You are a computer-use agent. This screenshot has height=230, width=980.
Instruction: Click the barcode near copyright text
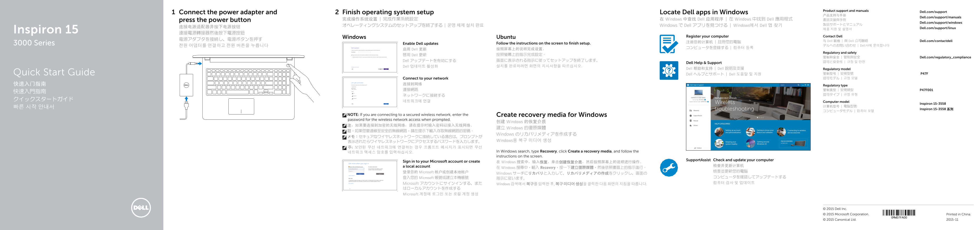click(x=899, y=213)
